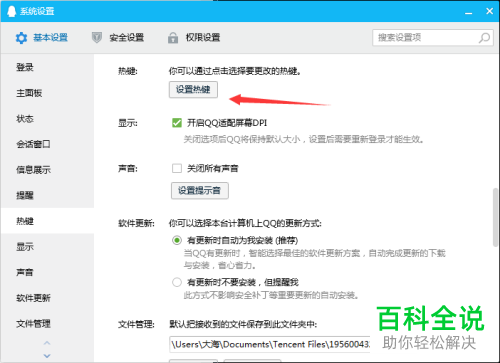This screenshot has height=363, width=500.
Task: Choose 有更新时不要安装，但提醒我 radio option
Action: [x=177, y=283]
